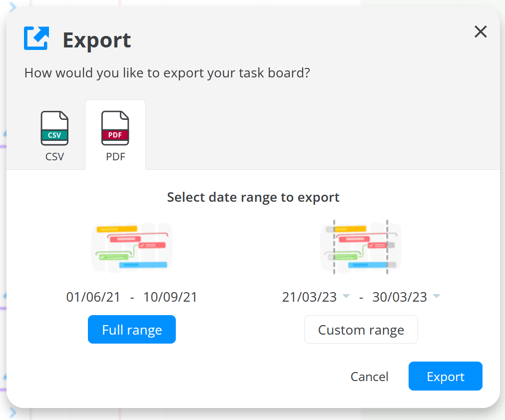This screenshot has width=505, height=420.
Task: Open the end date dropdown next to 30/03/23
Action: coord(437,297)
